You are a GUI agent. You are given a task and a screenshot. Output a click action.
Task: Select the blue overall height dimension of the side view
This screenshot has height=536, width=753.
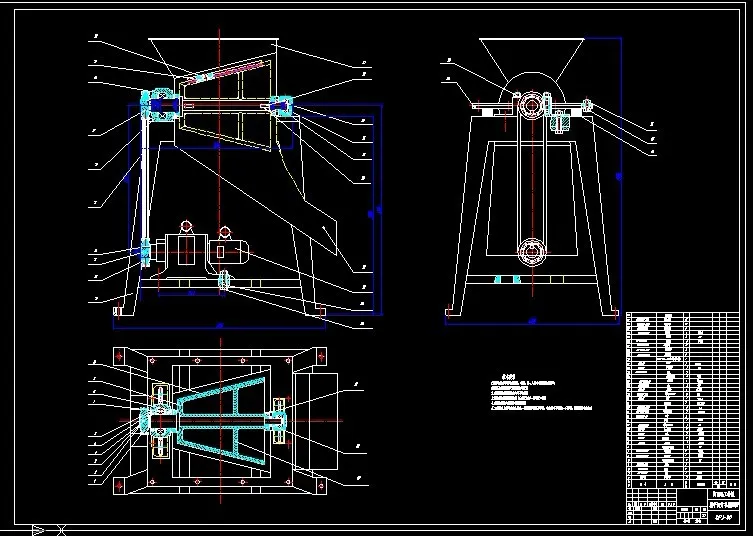(x=619, y=176)
